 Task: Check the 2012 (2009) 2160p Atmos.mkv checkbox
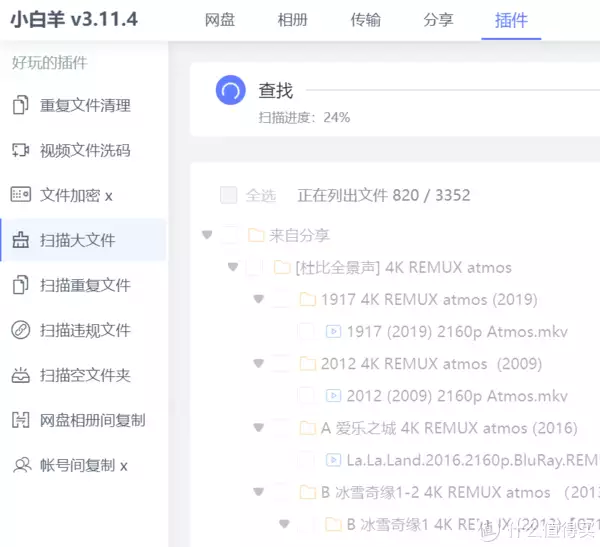306,396
